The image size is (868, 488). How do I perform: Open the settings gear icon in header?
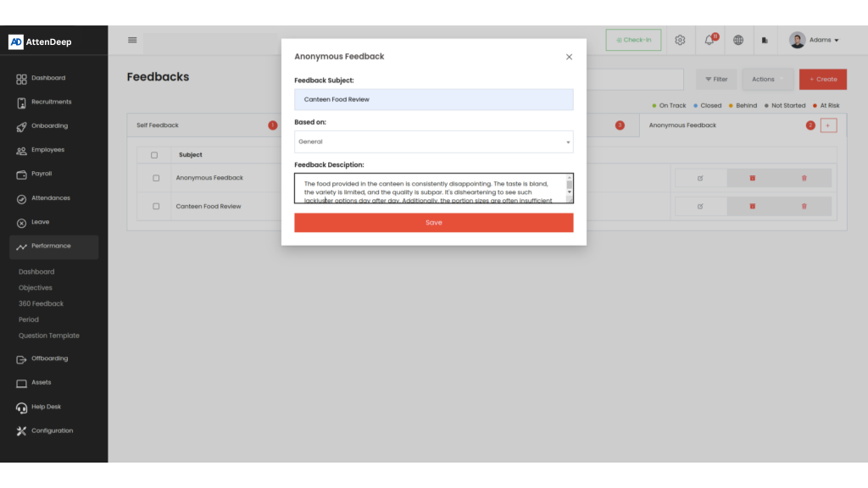[x=680, y=40]
